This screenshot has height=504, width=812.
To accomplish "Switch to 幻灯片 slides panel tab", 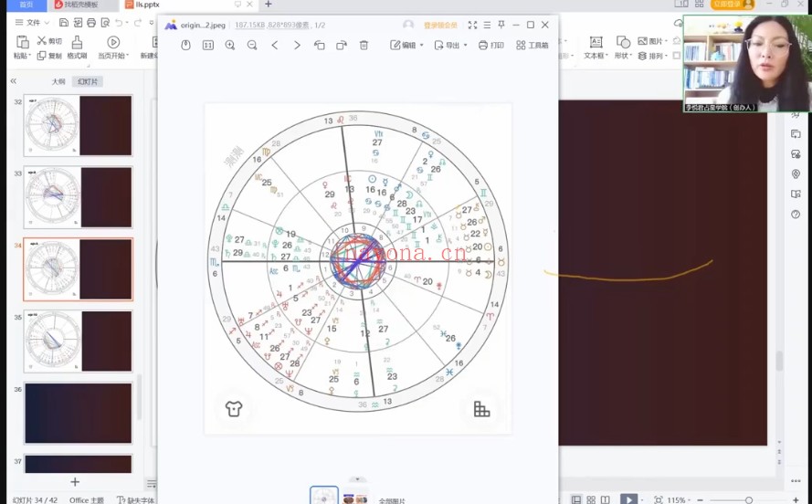I will coord(88,82).
